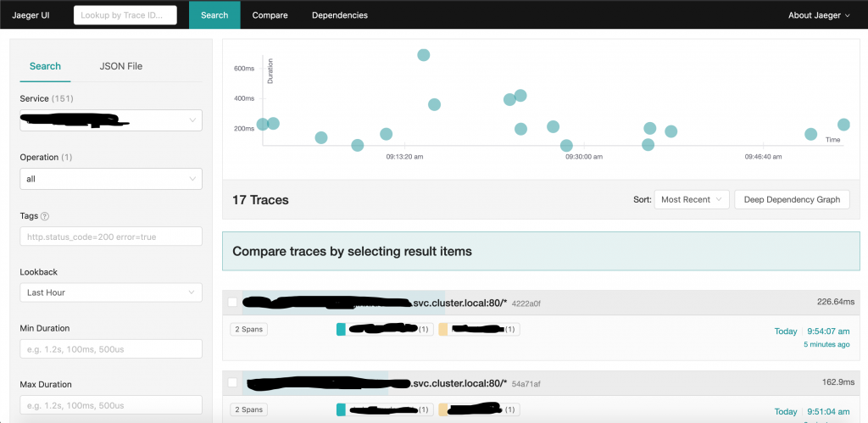This screenshot has height=423, width=868.
Task: Select the checkbox for trace 4222a0f
Action: point(232,303)
